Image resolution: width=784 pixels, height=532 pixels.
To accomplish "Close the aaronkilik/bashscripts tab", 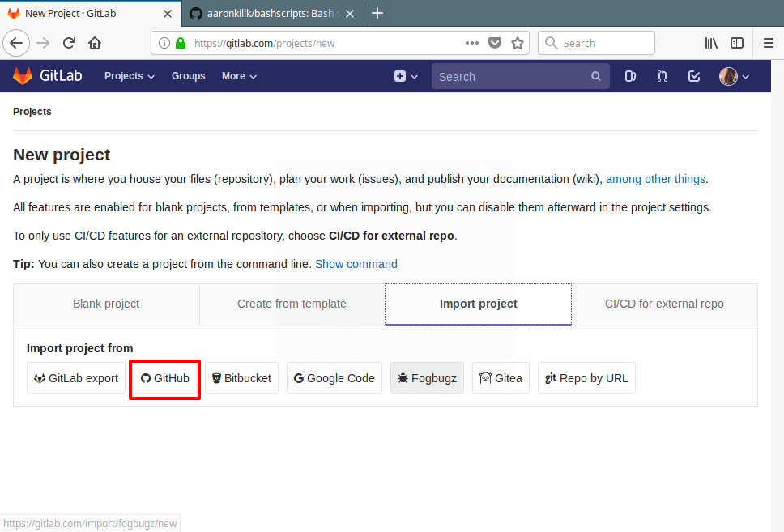I will coord(350,14).
